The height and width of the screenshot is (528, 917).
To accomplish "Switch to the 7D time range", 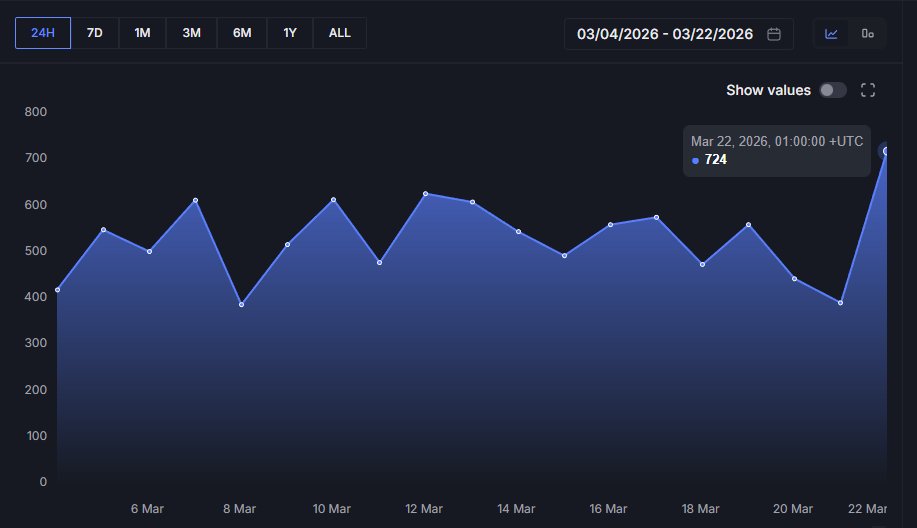I will pyautogui.click(x=95, y=33).
